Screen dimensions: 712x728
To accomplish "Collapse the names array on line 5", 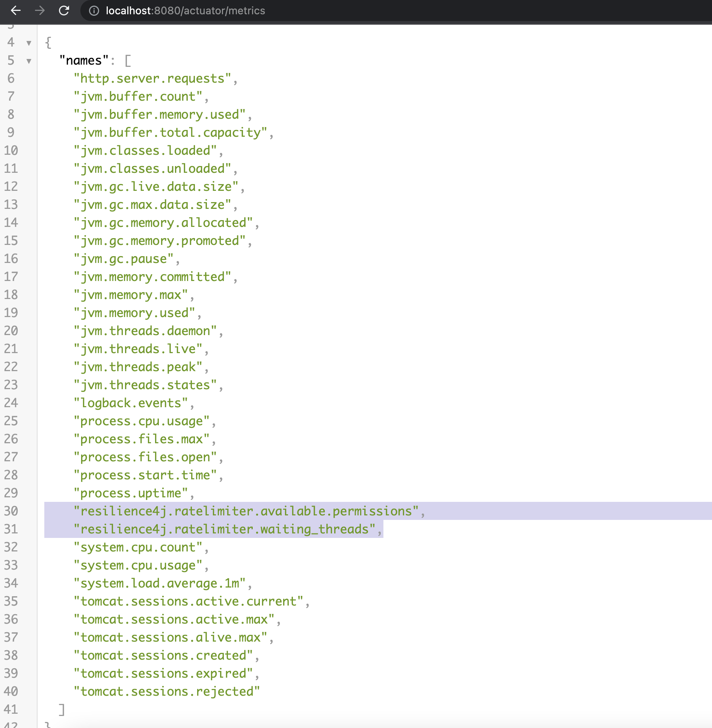I will point(29,61).
